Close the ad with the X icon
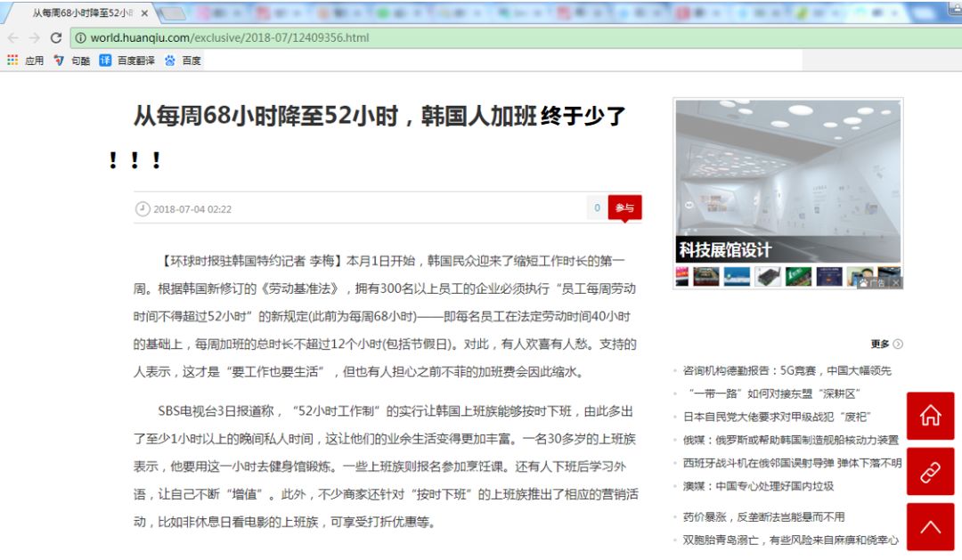Screen dimensions: 962x560 click(x=896, y=282)
